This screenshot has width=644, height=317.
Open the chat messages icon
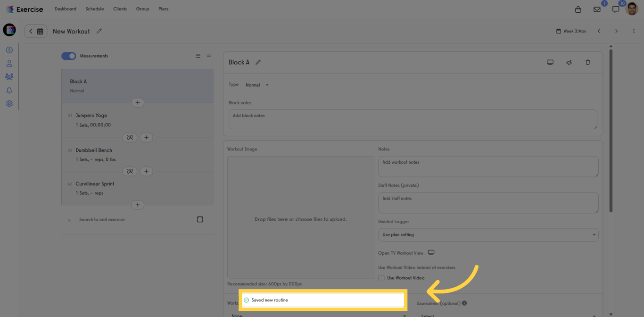(615, 9)
